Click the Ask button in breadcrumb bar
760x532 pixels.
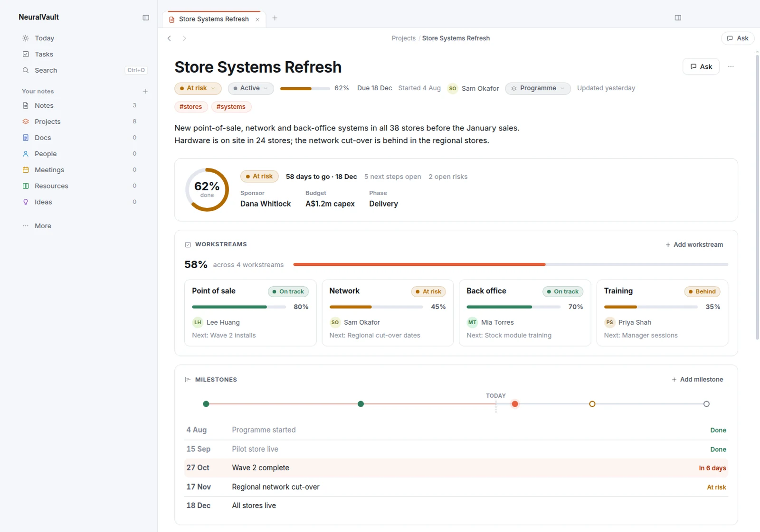coord(737,38)
